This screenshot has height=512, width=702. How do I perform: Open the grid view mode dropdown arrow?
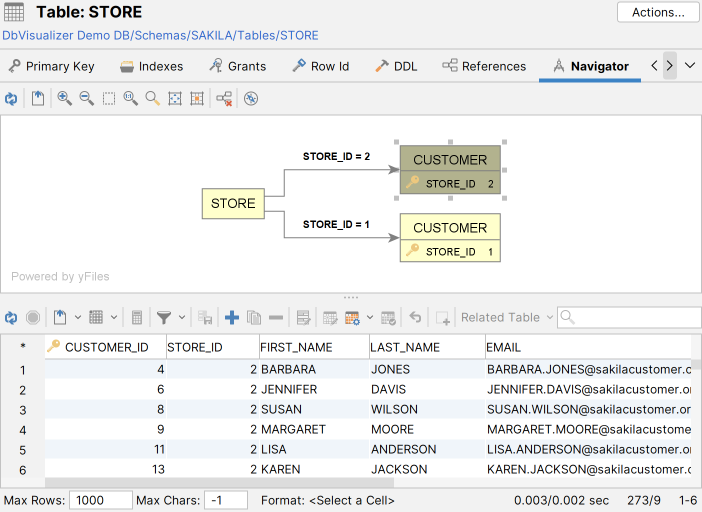pyautogui.click(x=114, y=317)
